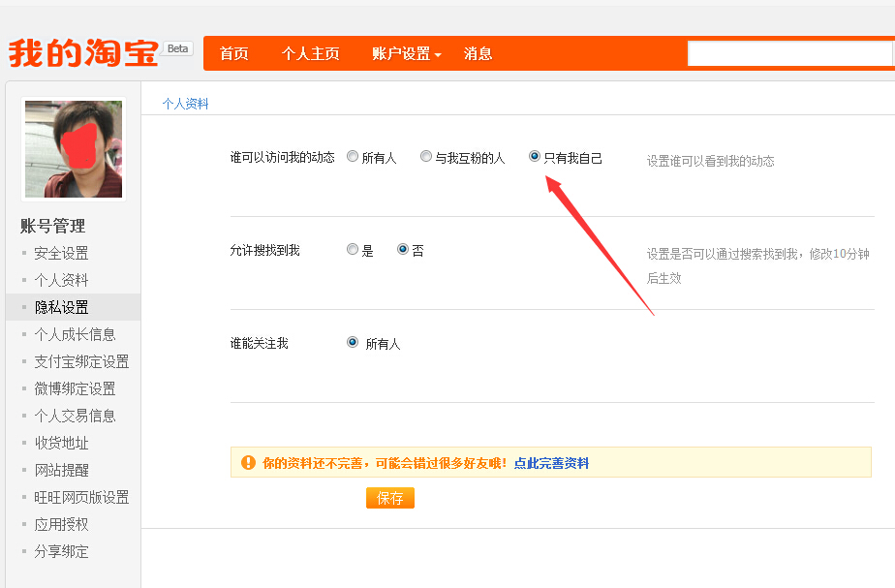This screenshot has width=895, height=588.
Task: Click the search input in the header
Action: click(x=790, y=53)
